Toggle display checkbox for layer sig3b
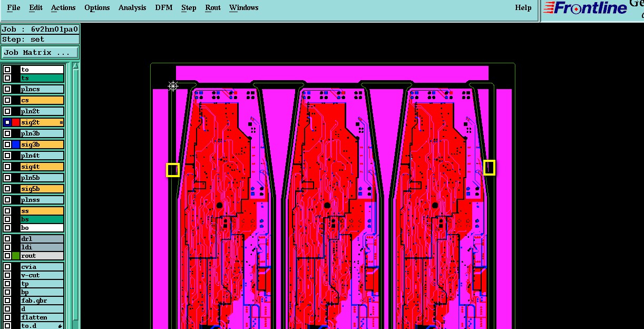The image size is (644, 329). (7, 144)
